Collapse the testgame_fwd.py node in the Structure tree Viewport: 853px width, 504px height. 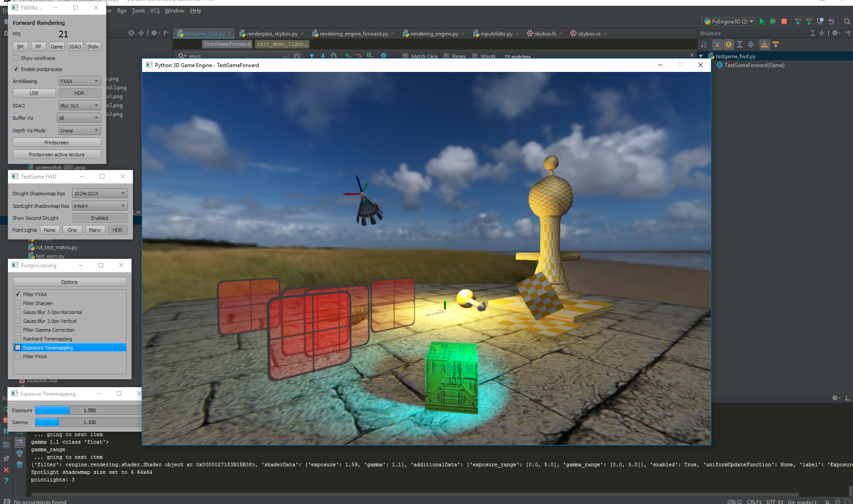tap(701, 56)
